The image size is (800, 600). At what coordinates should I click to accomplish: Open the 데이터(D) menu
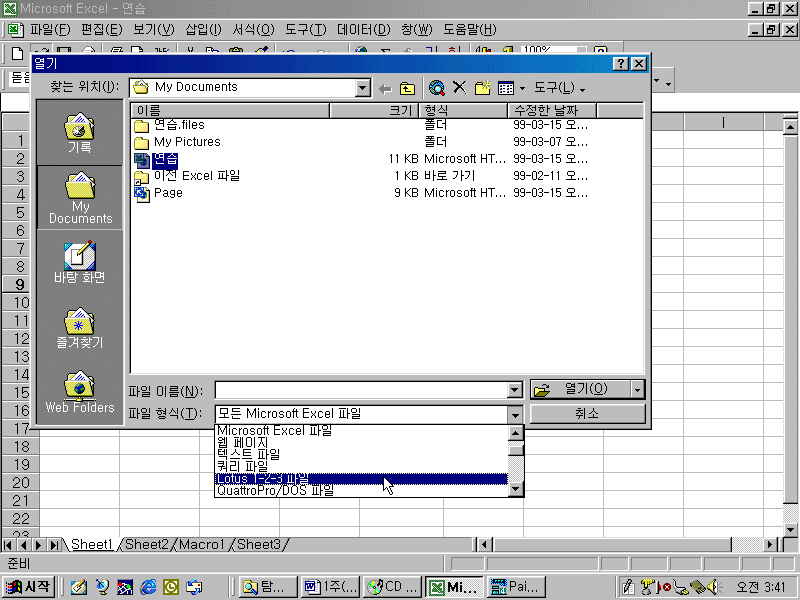[363, 30]
